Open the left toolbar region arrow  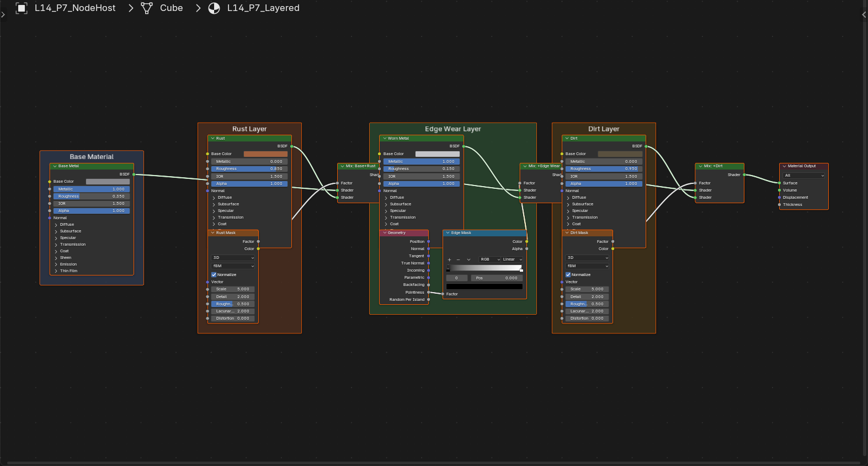3,15
